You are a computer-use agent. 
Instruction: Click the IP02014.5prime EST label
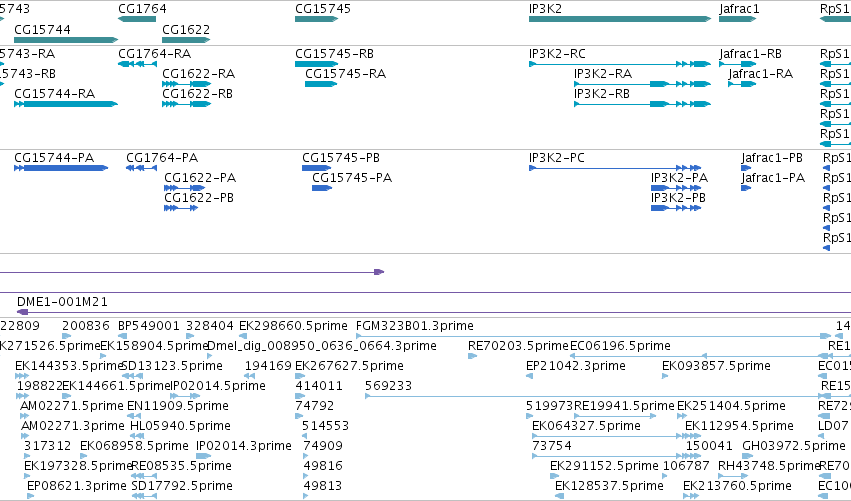click(x=218, y=386)
